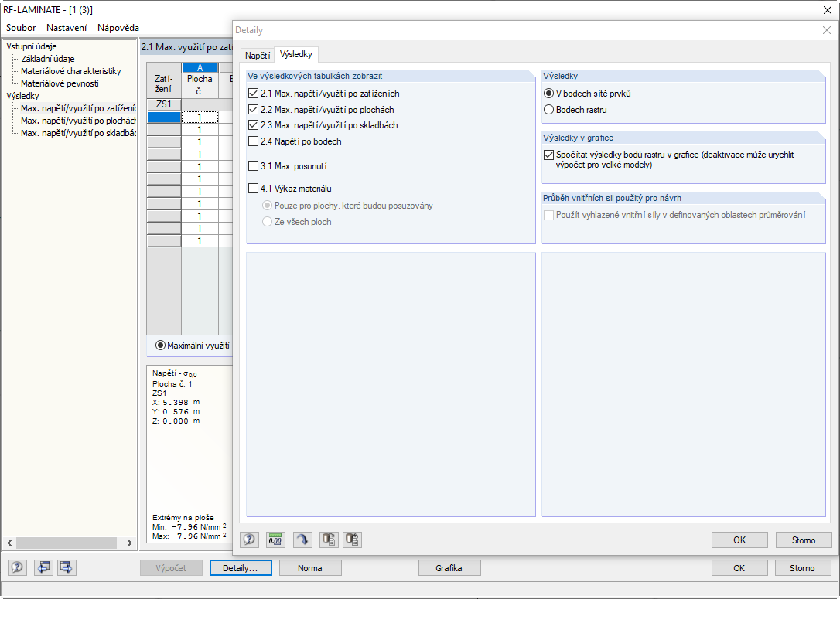The image size is (840, 630).
Task: Select Max. napětí/využití po plochách tree item
Action: point(78,121)
